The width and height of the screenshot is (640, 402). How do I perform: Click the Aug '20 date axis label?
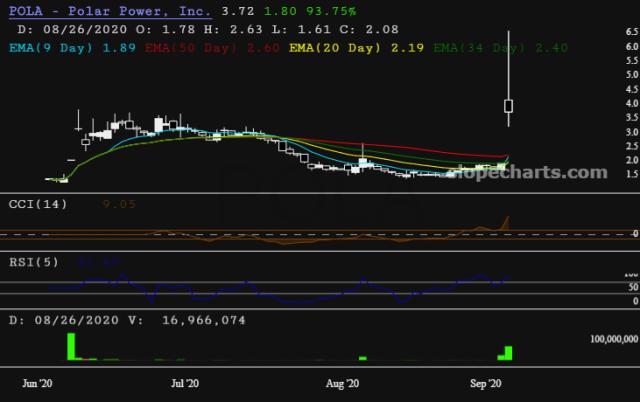click(x=343, y=383)
